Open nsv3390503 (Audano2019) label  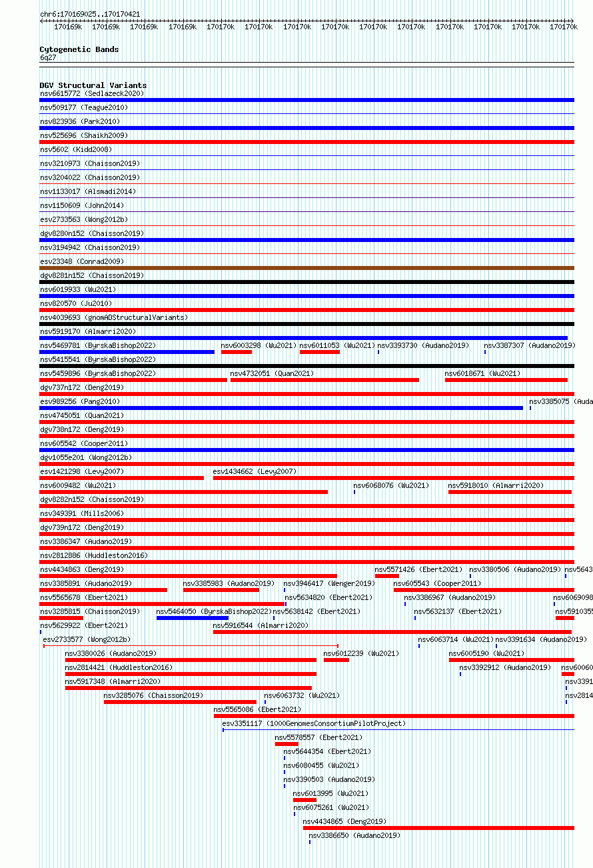point(329,779)
